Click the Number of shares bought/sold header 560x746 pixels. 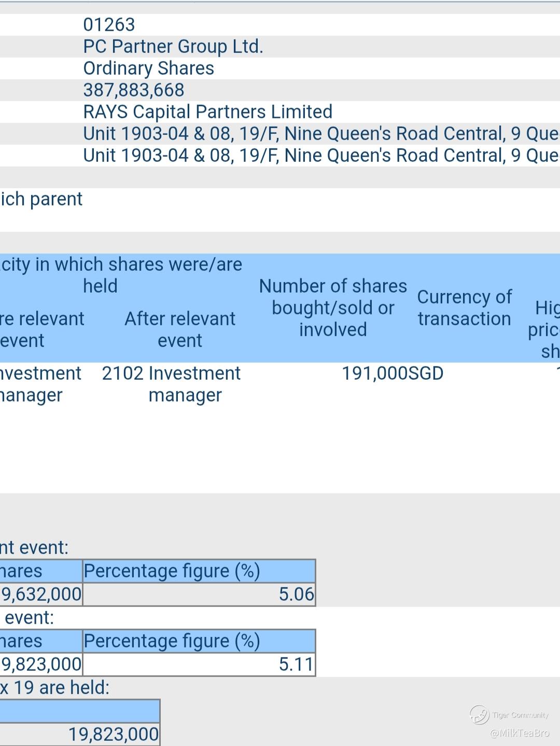pyautogui.click(x=333, y=308)
